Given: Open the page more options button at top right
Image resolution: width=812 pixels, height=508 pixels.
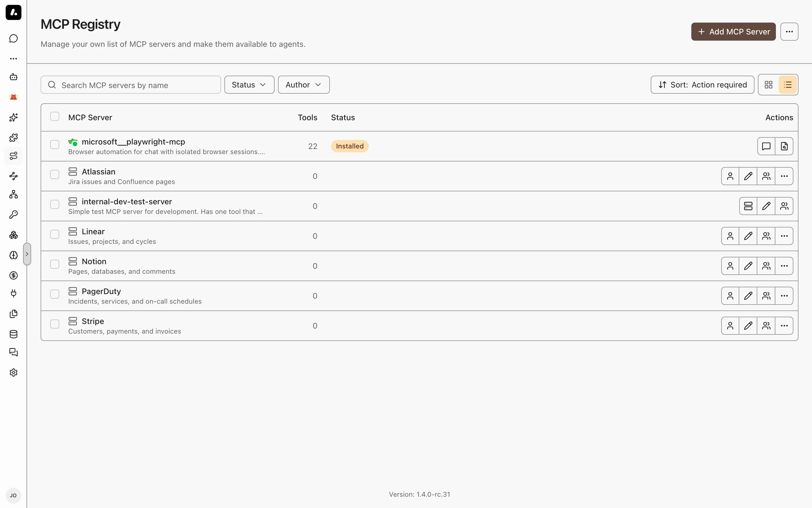Looking at the screenshot, I should [x=789, y=32].
